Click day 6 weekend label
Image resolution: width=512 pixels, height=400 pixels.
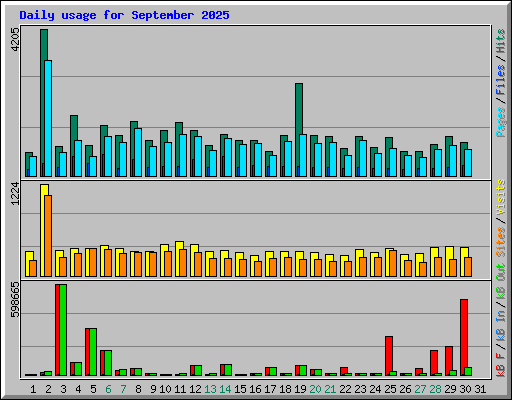click(108, 389)
